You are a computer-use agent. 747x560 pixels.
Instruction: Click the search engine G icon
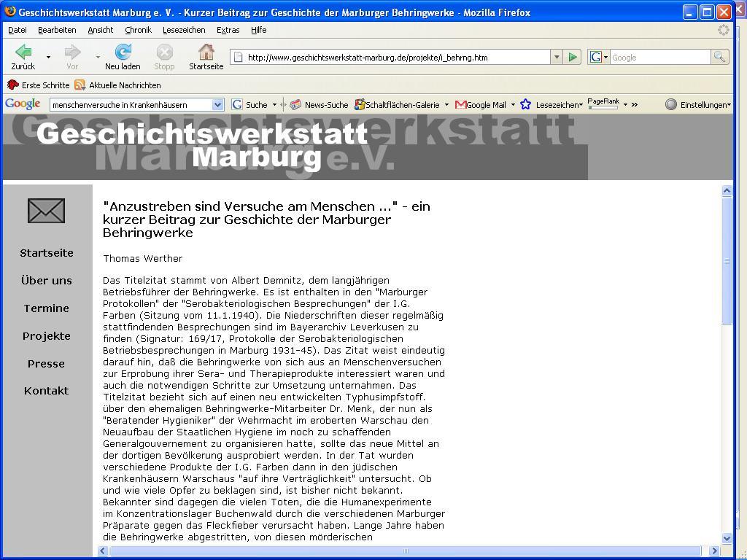click(x=596, y=58)
